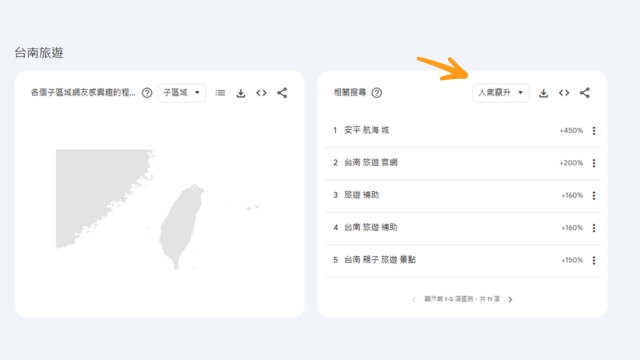
Task: Open help for the subregion interest panel
Action: point(147,93)
